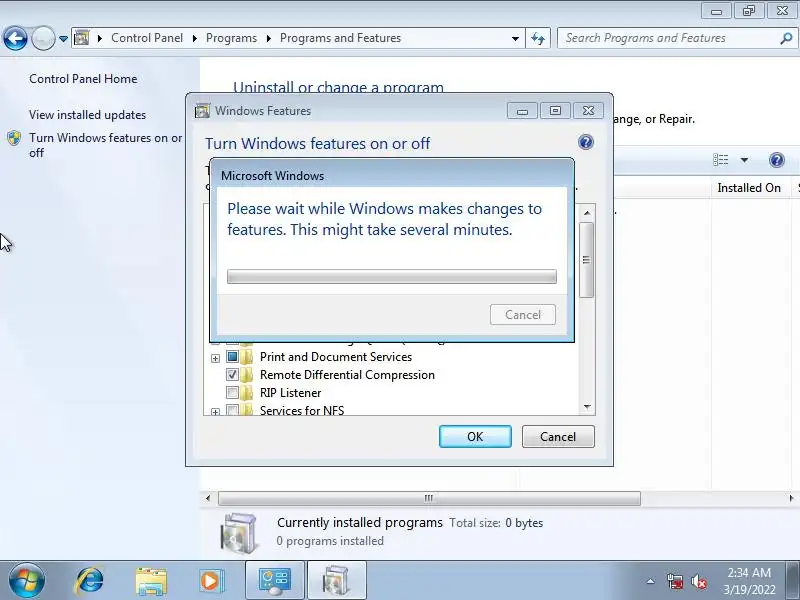Viewport: 800px width, 600px height.
Task: Click features list scroll up arrow
Action: pyautogui.click(x=587, y=212)
